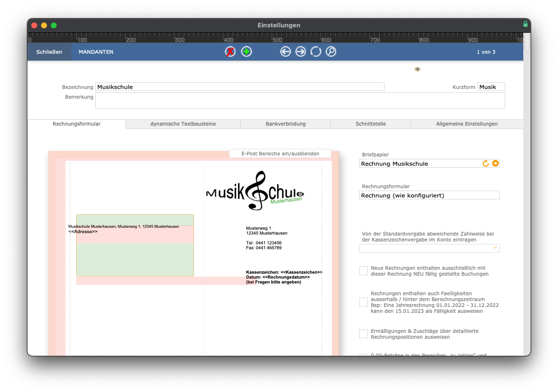Image resolution: width=558 pixels, height=392 pixels.
Task: Reload Briefpapier with orange refresh icon
Action: (x=485, y=163)
